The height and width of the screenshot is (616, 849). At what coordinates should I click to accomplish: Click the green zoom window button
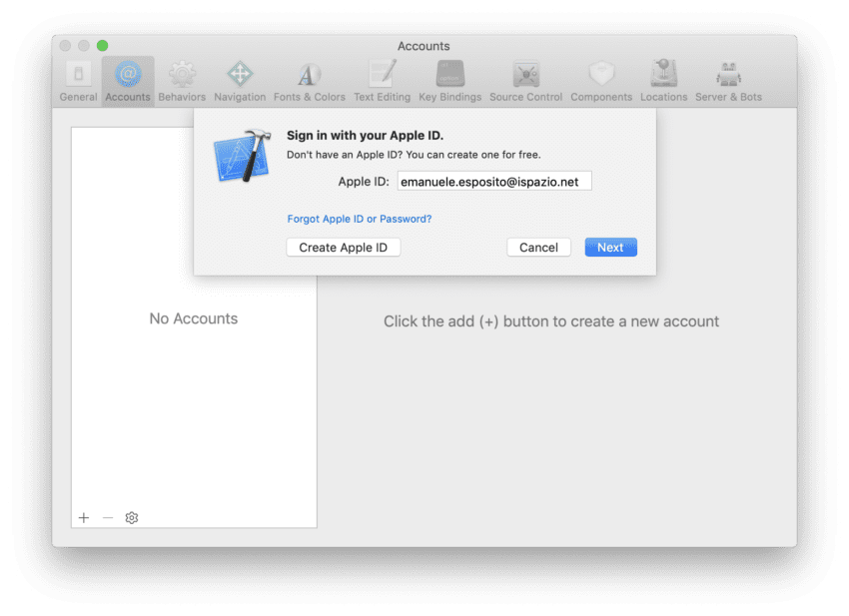102,46
